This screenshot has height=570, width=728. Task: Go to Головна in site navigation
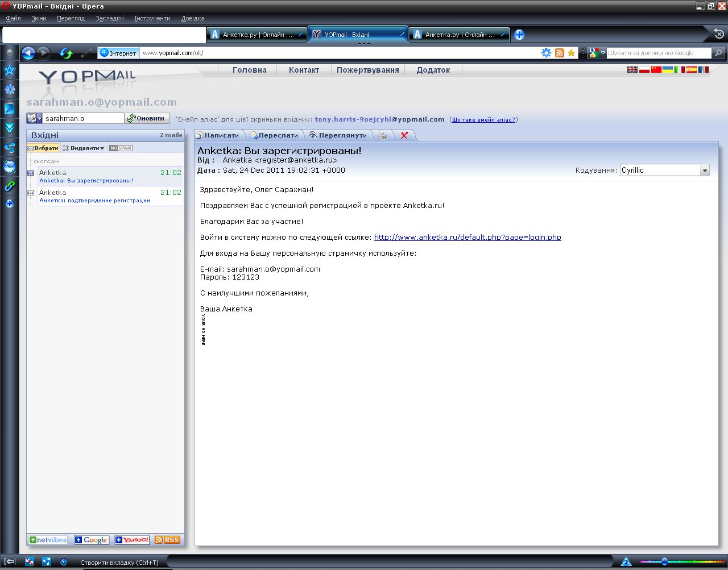(x=250, y=70)
